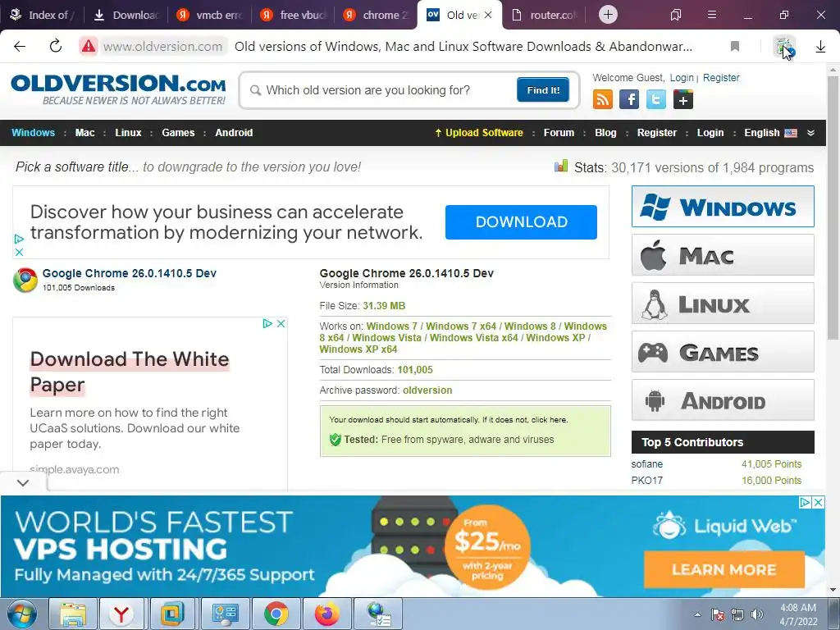Image resolution: width=840 pixels, height=630 pixels.
Task: Click the OLDVERSION.com logo
Action: click(x=118, y=89)
